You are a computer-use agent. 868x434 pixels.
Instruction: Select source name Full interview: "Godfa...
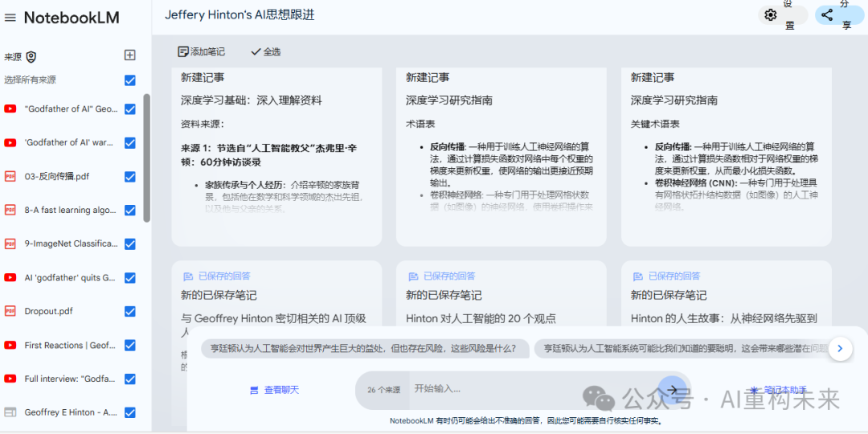point(71,379)
